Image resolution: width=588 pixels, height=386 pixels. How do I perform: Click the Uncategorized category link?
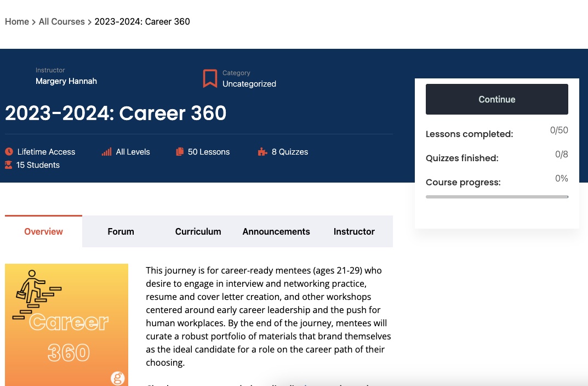point(249,84)
